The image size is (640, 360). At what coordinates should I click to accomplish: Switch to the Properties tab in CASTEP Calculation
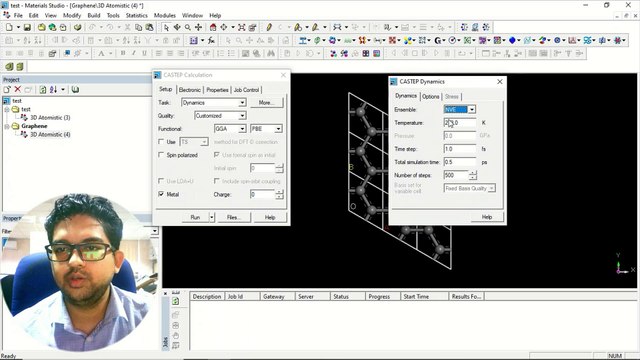pyautogui.click(x=217, y=89)
